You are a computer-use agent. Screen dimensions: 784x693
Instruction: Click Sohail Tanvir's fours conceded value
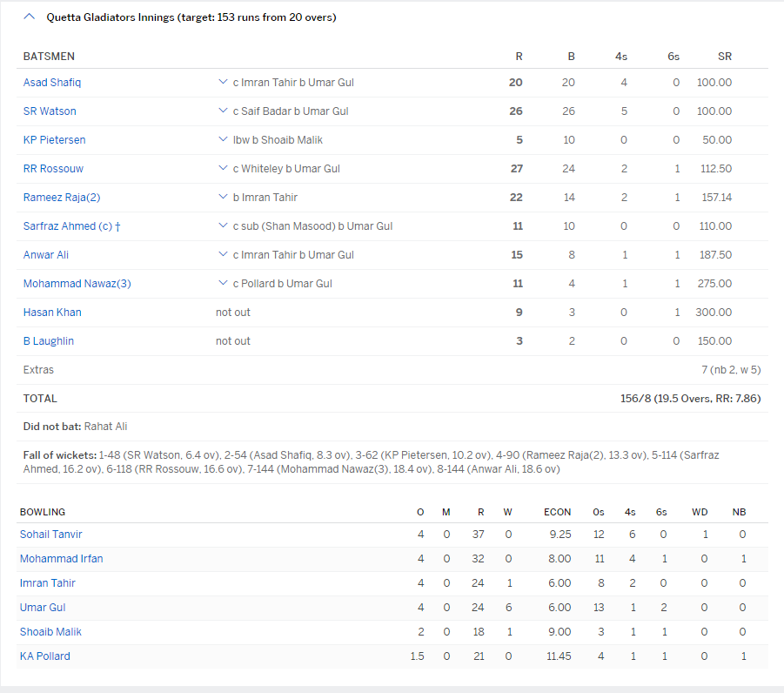click(629, 535)
